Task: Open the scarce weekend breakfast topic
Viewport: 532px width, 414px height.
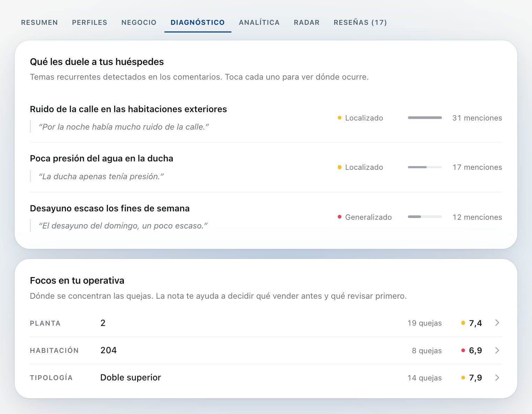Action: 266,217
